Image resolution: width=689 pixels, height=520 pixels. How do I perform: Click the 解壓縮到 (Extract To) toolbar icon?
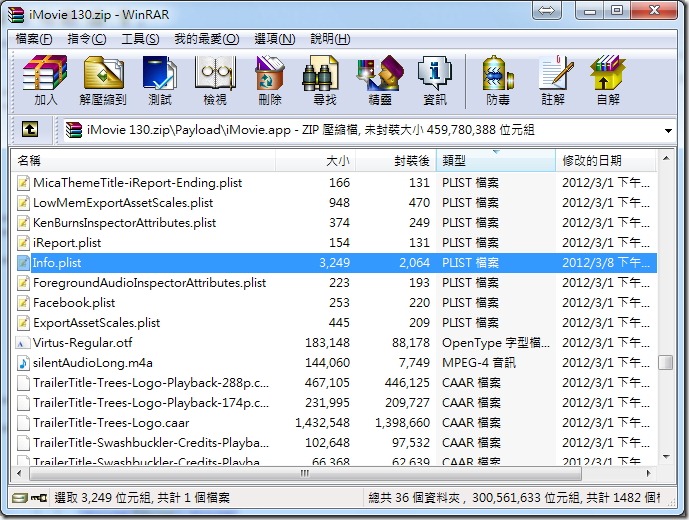click(103, 80)
